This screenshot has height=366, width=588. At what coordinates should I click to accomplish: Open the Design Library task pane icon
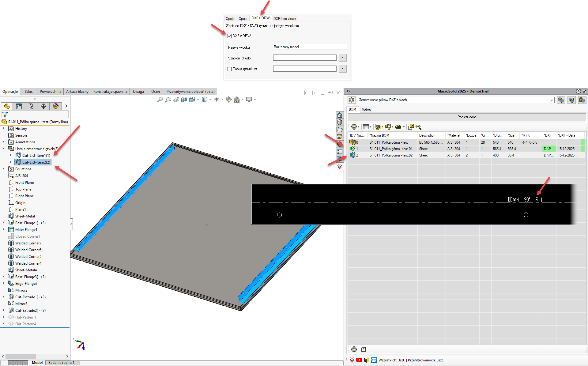click(340, 122)
